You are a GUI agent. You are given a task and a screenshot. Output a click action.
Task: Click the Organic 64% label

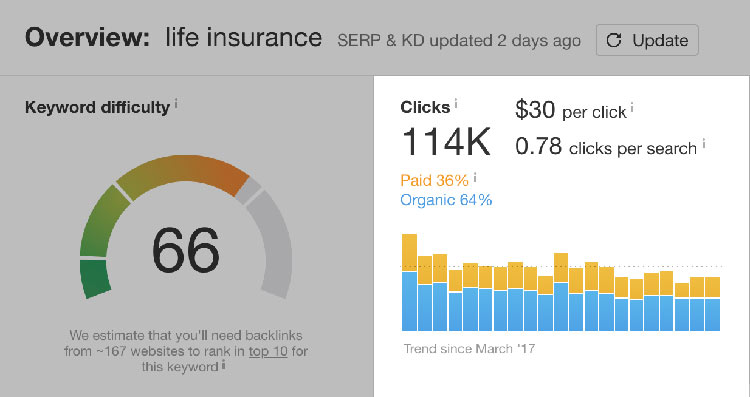tap(446, 199)
